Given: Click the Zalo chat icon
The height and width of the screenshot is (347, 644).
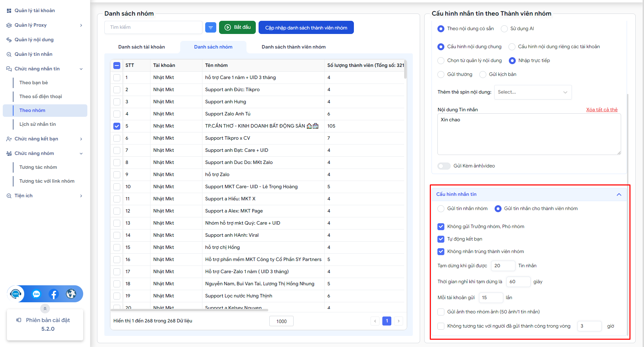Looking at the screenshot, I should pyautogui.click(x=36, y=294).
